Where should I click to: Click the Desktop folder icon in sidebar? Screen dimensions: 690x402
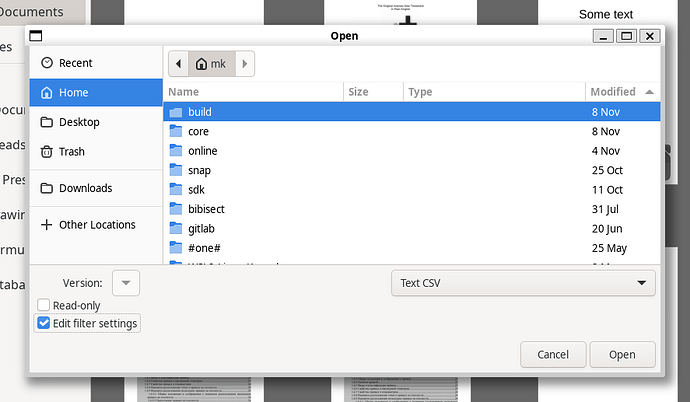click(46, 122)
